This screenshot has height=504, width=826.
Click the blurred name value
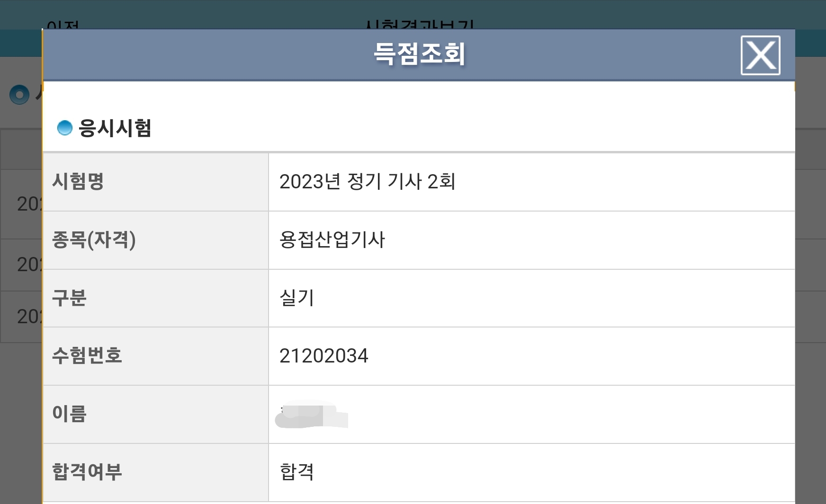[311, 415]
